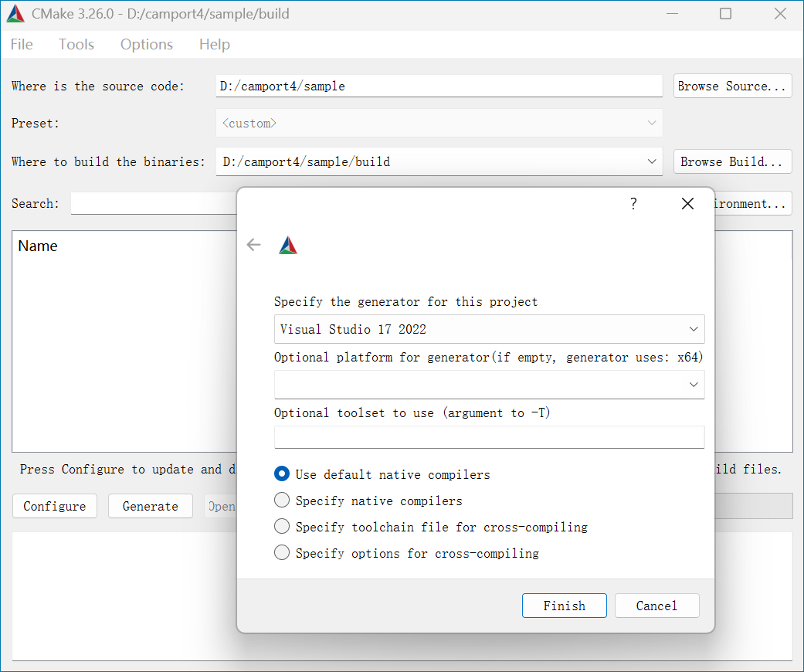Click the Search input field
The width and height of the screenshot is (804, 672).
point(154,204)
